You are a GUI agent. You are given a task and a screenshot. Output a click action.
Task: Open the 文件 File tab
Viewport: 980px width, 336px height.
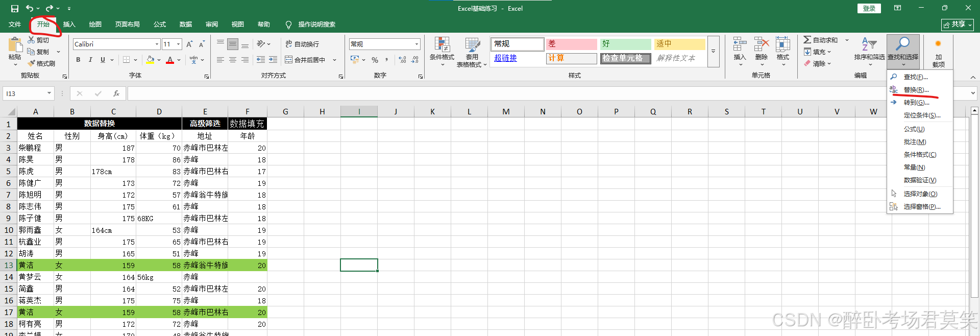(15, 24)
